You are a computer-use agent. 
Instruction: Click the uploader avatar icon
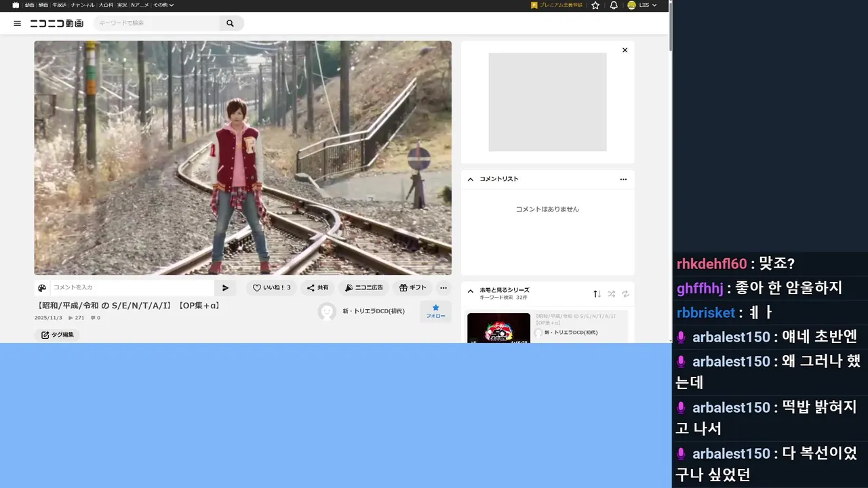327,312
